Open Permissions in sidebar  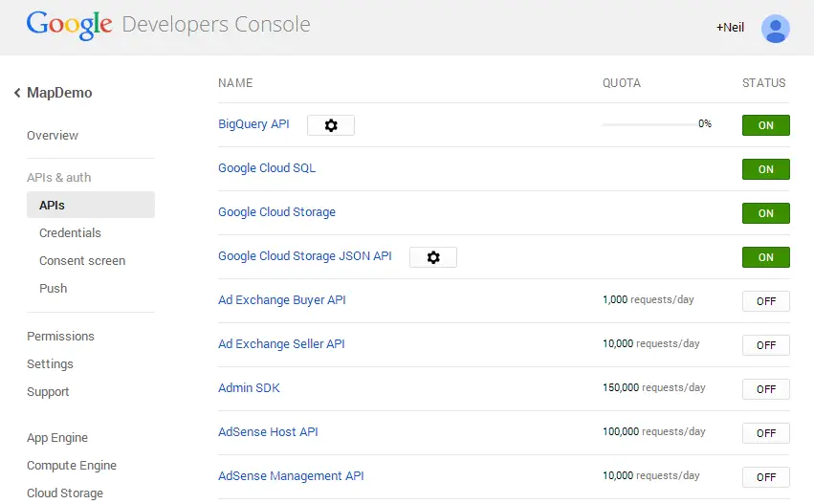click(x=60, y=337)
